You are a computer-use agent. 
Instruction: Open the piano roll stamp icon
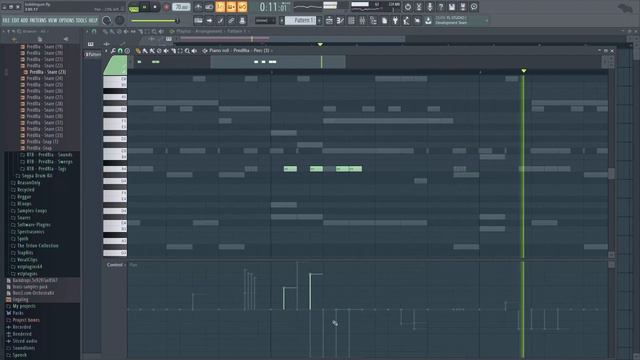click(x=127, y=51)
